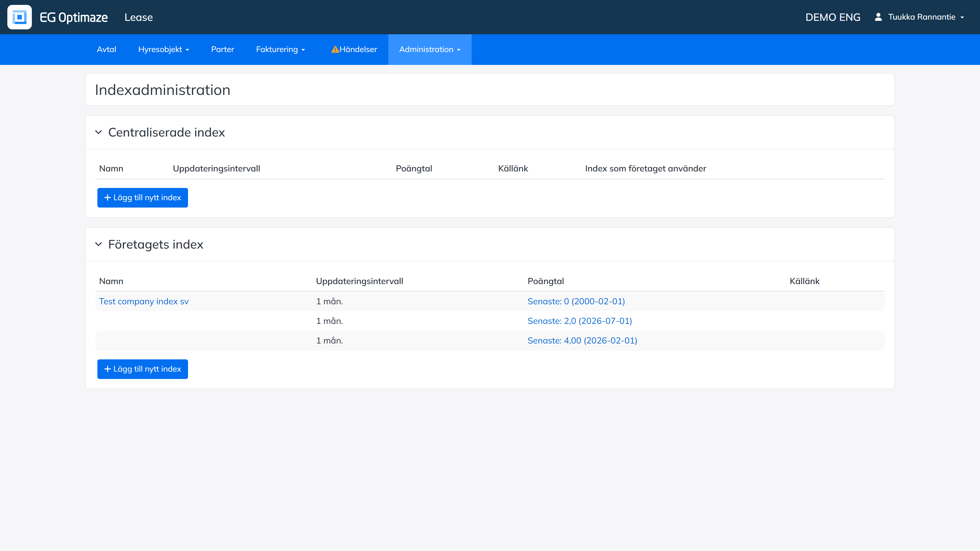Open the Administration dropdown menu
Viewport: 980px width, 551px height.
click(430, 49)
